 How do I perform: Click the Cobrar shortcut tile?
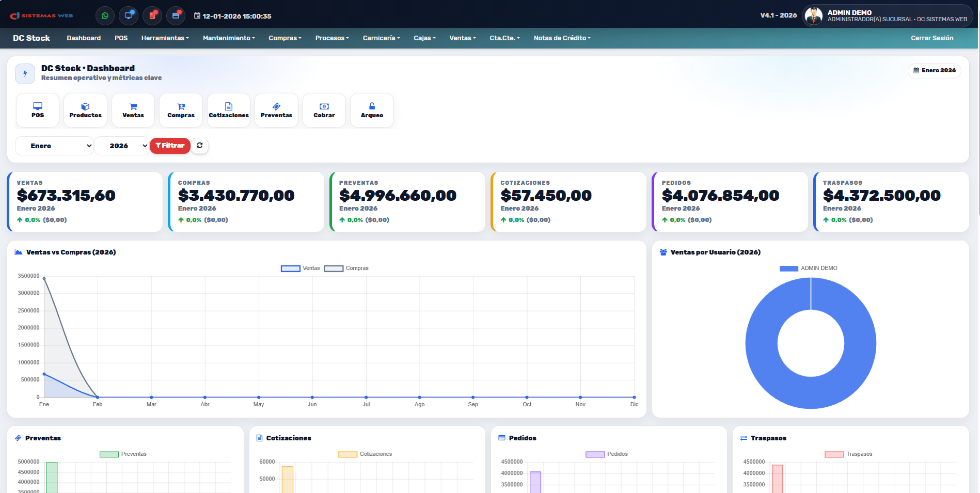point(324,110)
